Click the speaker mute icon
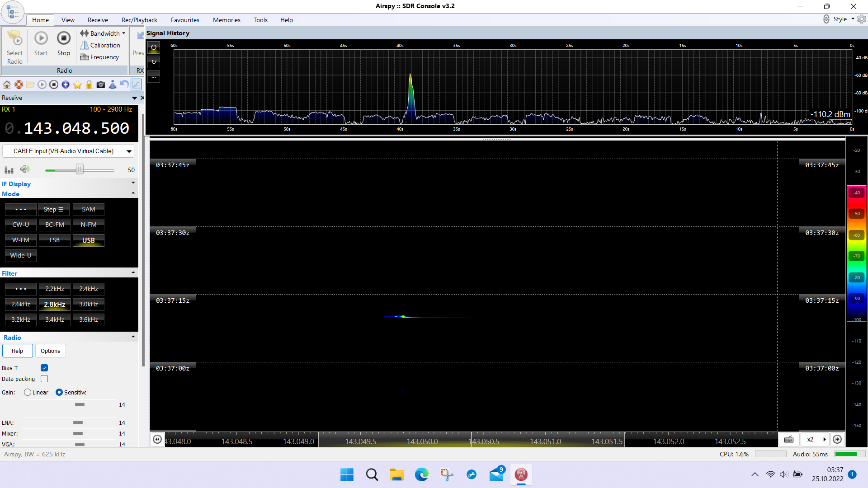This screenshot has width=868, height=488. click(25, 169)
